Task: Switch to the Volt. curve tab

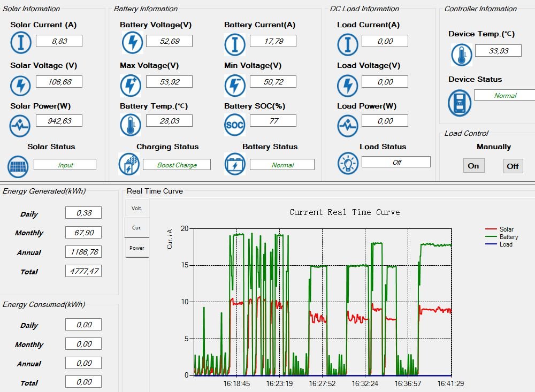Action: point(137,208)
